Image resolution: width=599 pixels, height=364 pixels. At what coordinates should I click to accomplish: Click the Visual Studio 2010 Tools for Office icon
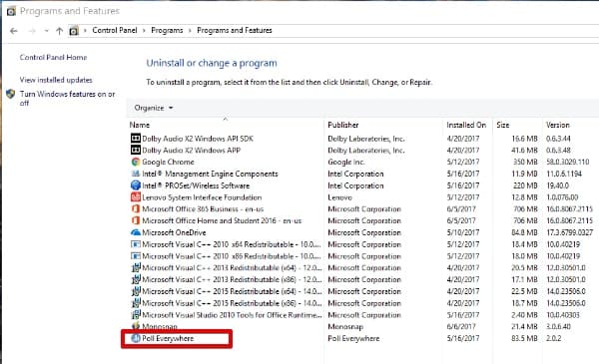click(x=136, y=315)
